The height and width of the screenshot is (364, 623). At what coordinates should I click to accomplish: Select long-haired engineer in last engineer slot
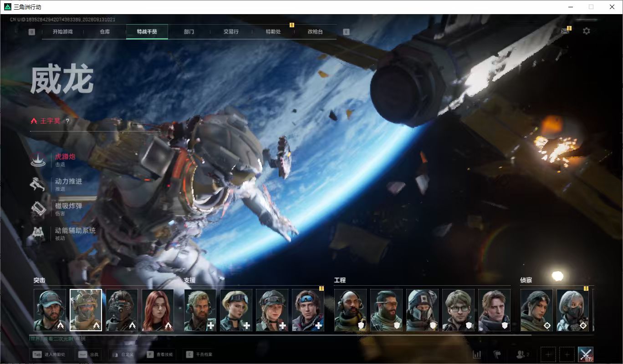495,310
